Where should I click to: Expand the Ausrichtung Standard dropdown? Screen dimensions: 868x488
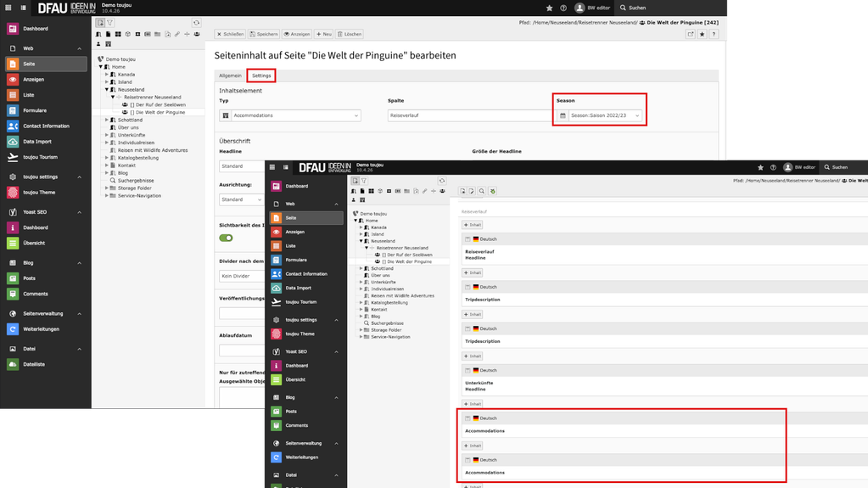tap(241, 199)
